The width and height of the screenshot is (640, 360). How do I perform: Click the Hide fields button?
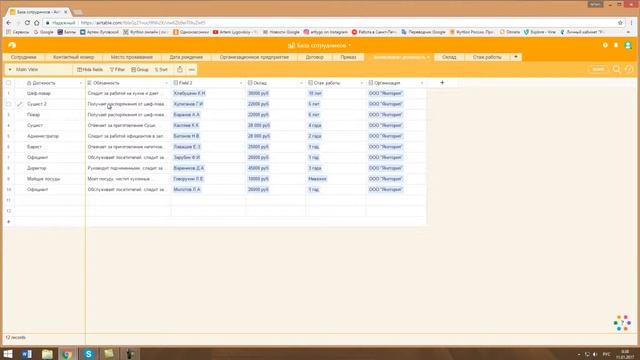click(x=90, y=70)
